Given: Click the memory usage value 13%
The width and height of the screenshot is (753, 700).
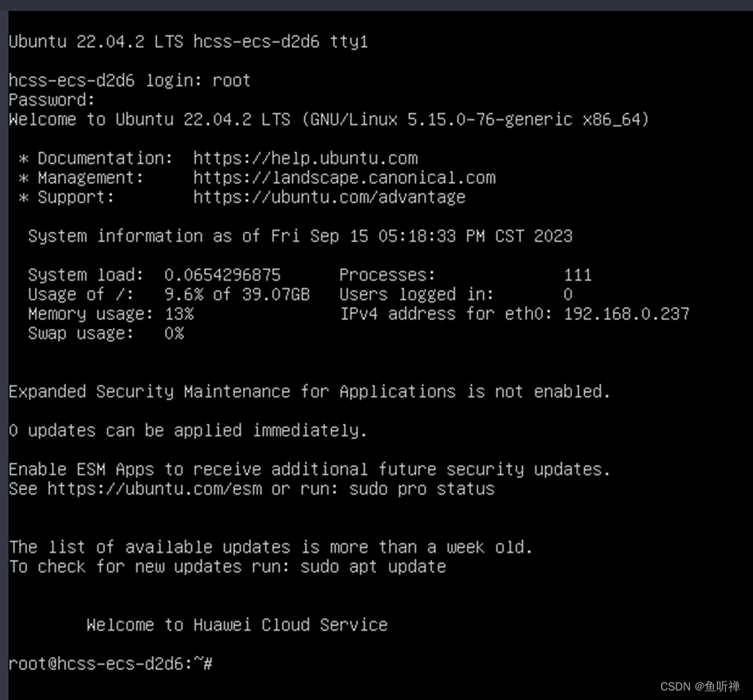Looking at the screenshot, I should click(179, 314).
